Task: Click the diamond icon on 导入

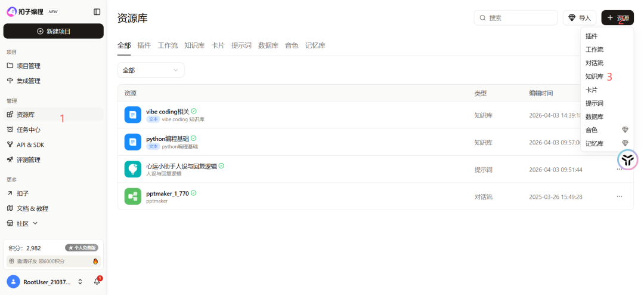Action: (x=572, y=18)
